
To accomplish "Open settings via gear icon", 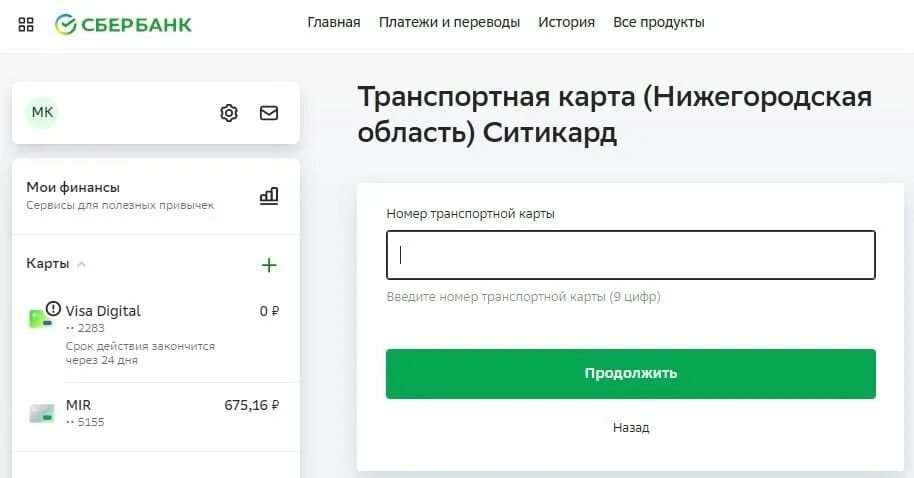I will (229, 113).
